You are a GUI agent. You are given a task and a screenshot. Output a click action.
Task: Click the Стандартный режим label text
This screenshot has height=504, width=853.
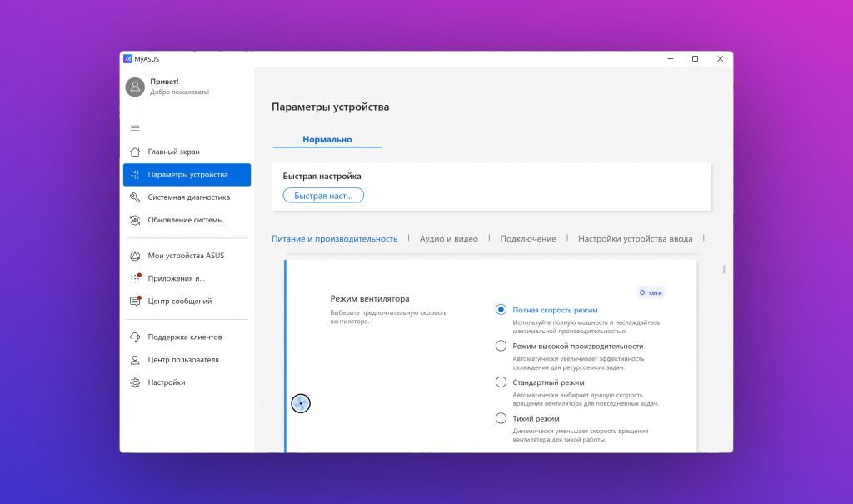tap(548, 382)
